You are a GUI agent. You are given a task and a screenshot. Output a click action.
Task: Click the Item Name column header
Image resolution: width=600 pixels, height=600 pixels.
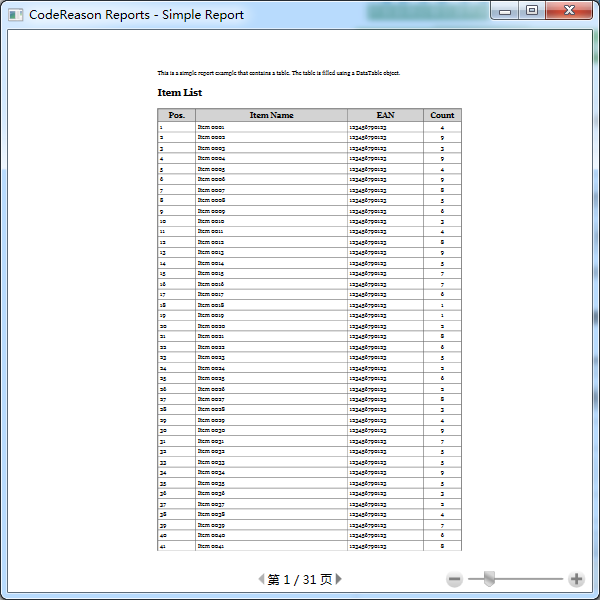pos(271,115)
